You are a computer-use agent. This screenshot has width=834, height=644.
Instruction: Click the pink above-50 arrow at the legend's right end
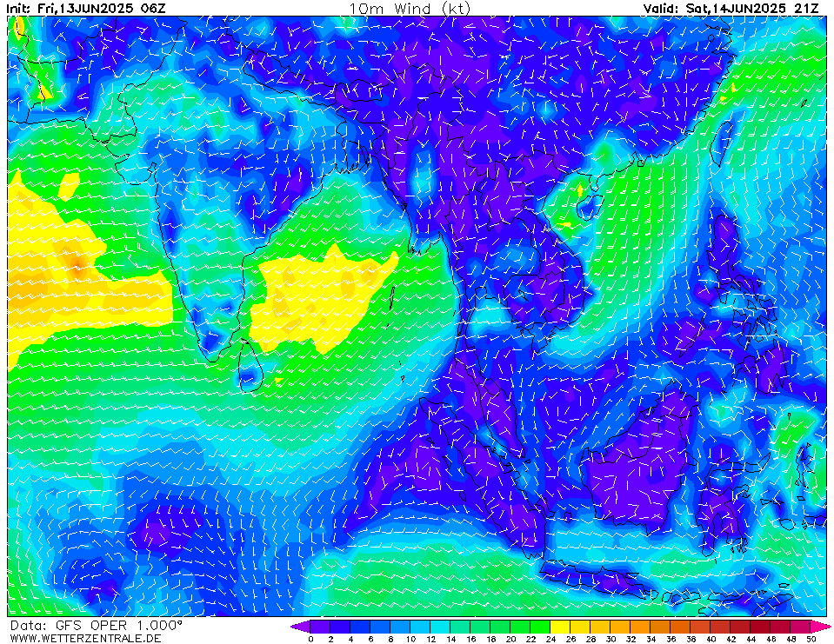pyautogui.click(x=820, y=627)
